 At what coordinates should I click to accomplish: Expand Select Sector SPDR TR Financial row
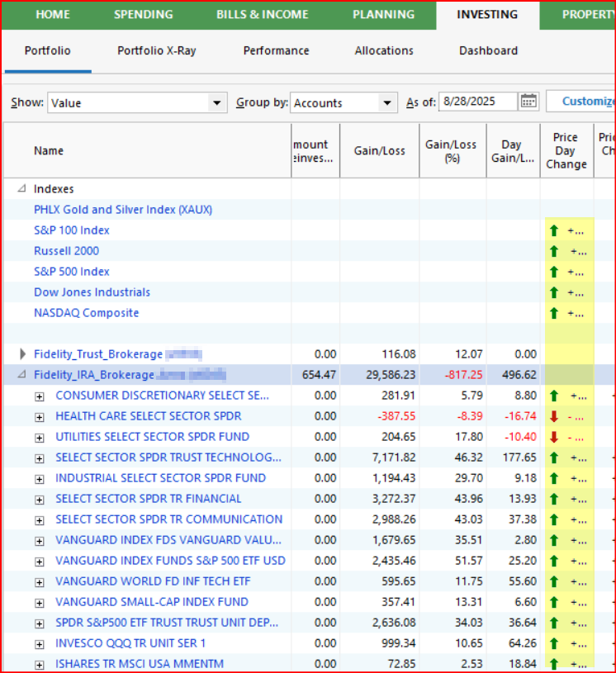(40, 500)
